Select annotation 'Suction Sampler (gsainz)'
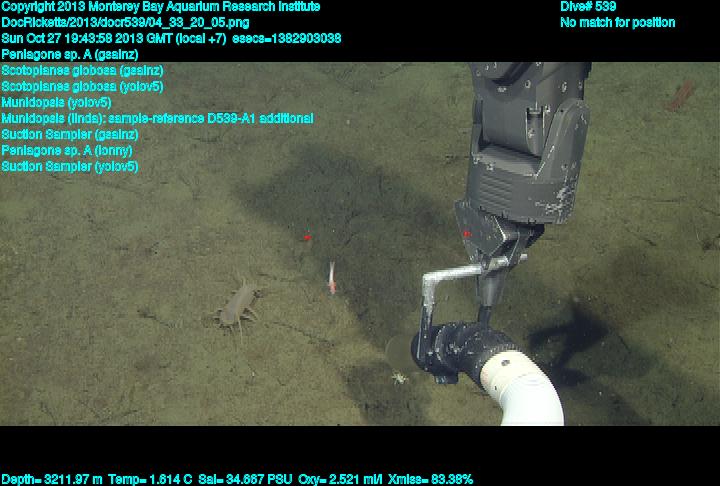Image resolution: width=720 pixels, height=486 pixels. [x=70, y=135]
